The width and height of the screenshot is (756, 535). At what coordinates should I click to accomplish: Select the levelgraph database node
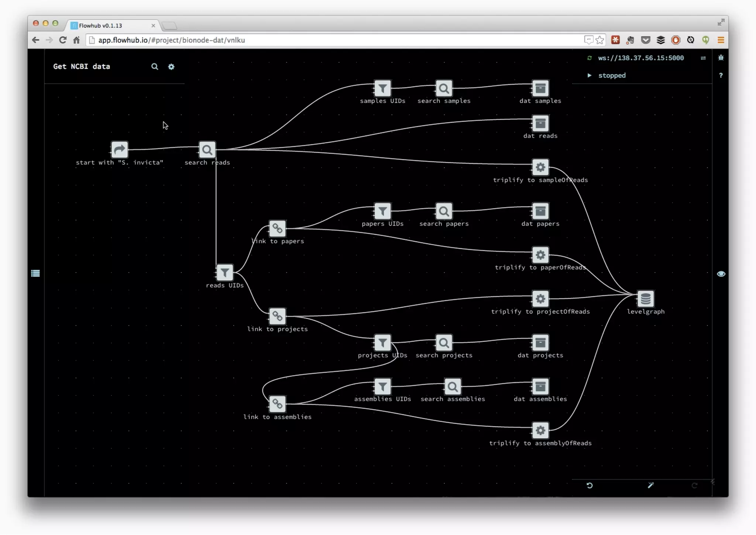click(x=646, y=299)
